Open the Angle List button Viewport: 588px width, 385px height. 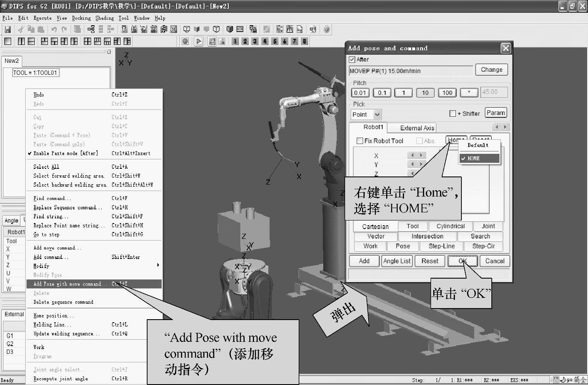click(397, 261)
